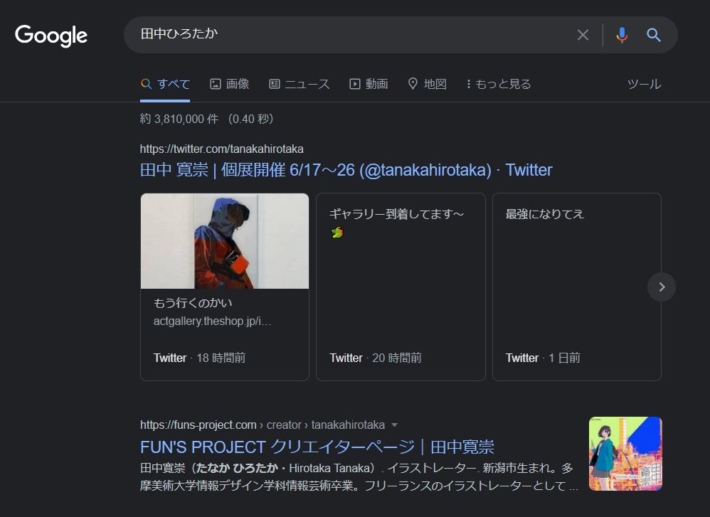Start voice search with microphone icon
The height and width of the screenshot is (517, 710).
(x=622, y=35)
